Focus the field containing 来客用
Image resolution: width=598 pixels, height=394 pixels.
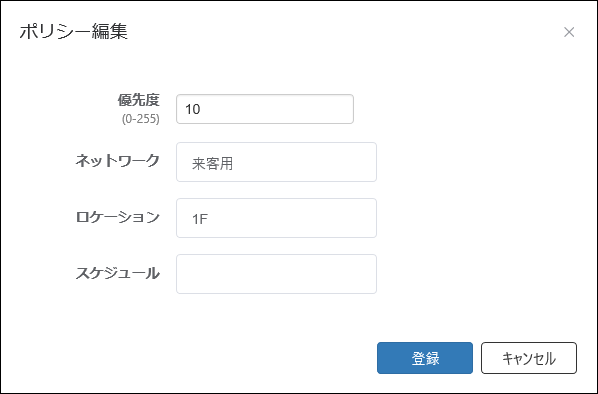[x=276, y=162]
